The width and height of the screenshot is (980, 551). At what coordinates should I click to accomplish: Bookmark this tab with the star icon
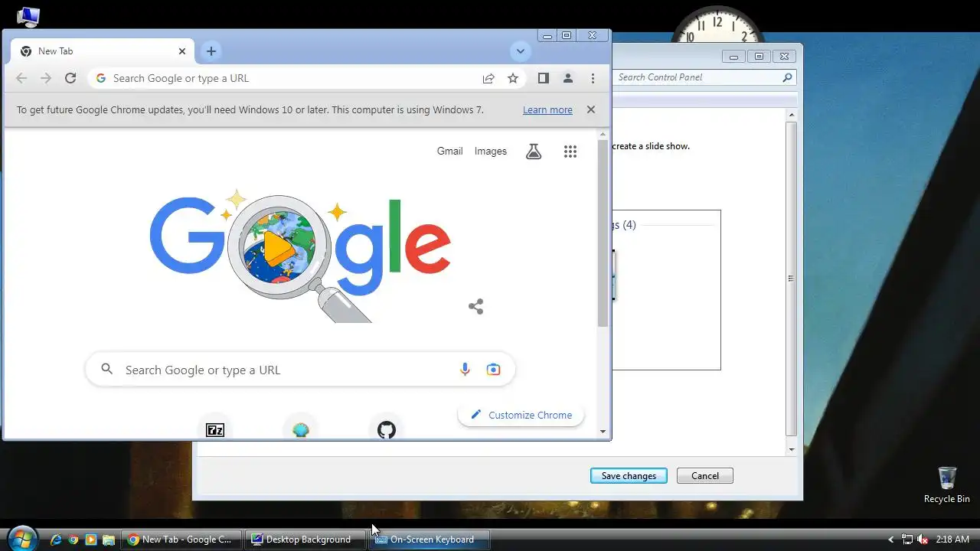tap(513, 78)
